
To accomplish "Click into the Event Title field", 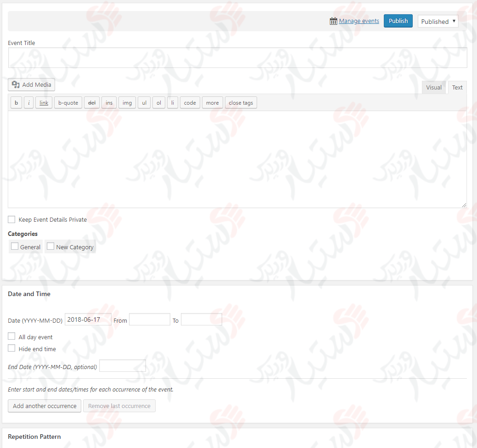I will coord(237,58).
